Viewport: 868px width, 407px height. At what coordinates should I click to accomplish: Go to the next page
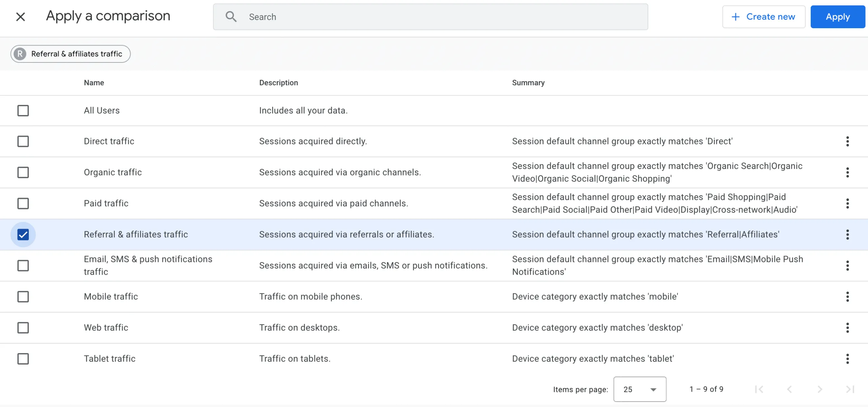click(820, 389)
